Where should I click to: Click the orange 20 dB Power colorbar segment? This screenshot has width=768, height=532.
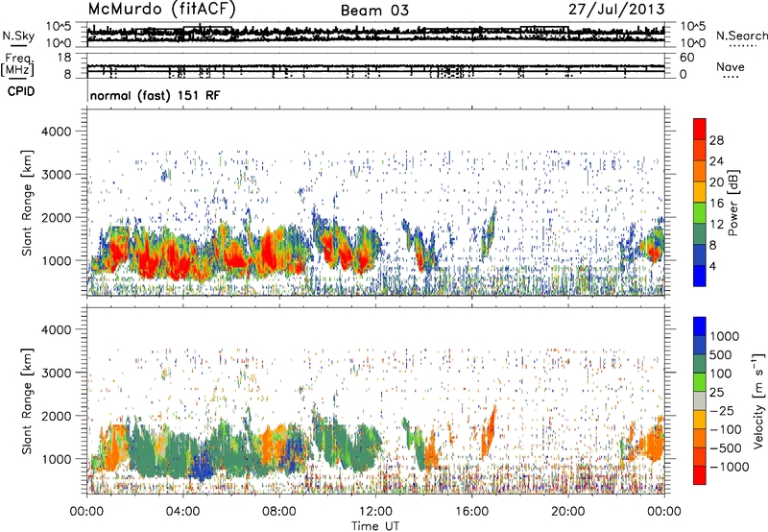click(x=700, y=171)
